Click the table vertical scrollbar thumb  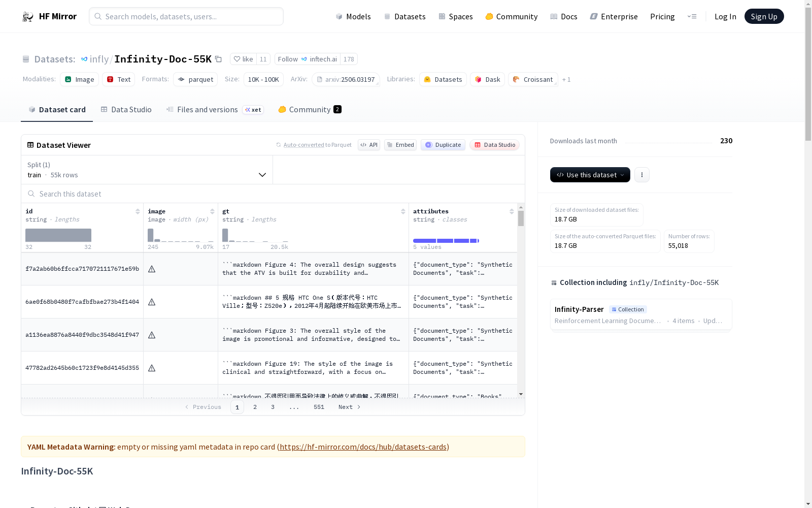pyautogui.click(x=521, y=218)
